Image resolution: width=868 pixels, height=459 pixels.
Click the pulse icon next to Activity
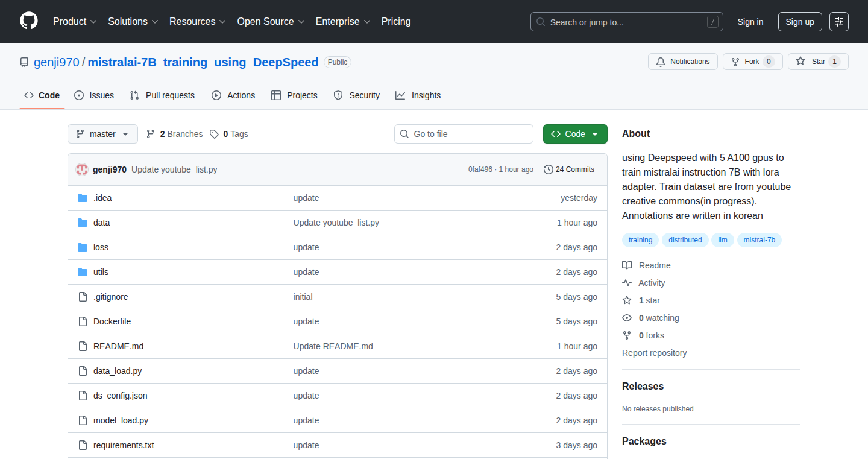pyautogui.click(x=627, y=283)
